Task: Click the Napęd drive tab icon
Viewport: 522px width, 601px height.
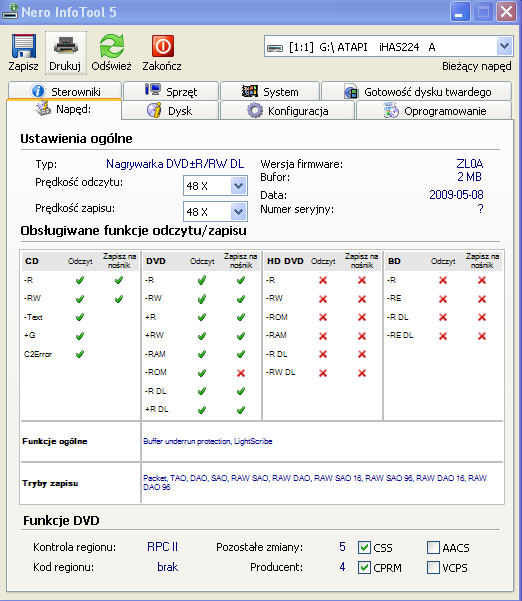Action: pos(43,108)
